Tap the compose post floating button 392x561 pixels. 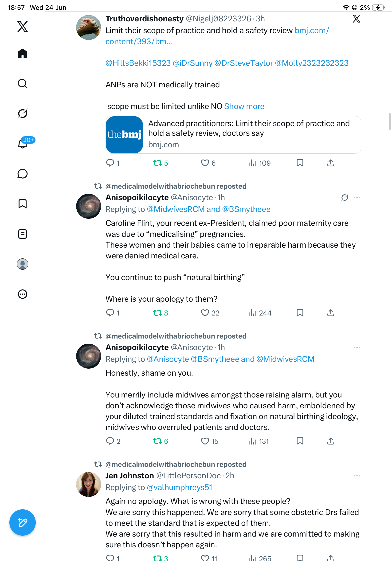point(23,522)
